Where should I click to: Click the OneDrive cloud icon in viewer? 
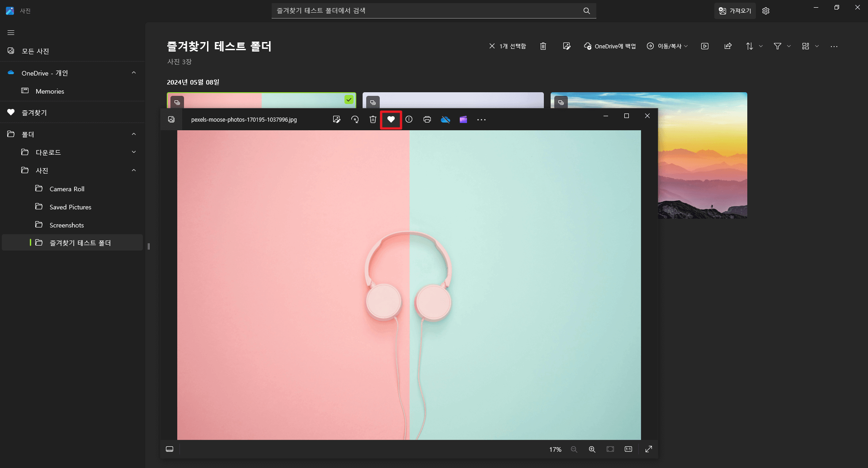(445, 120)
